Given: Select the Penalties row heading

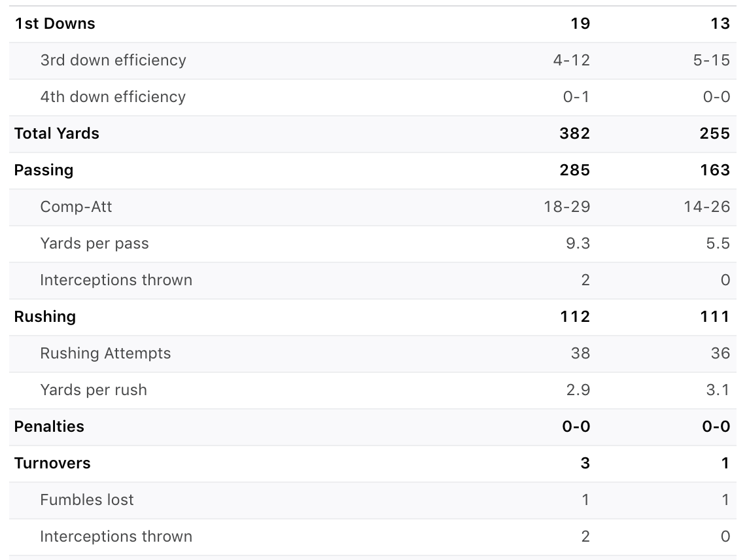Looking at the screenshot, I should (x=49, y=427).
